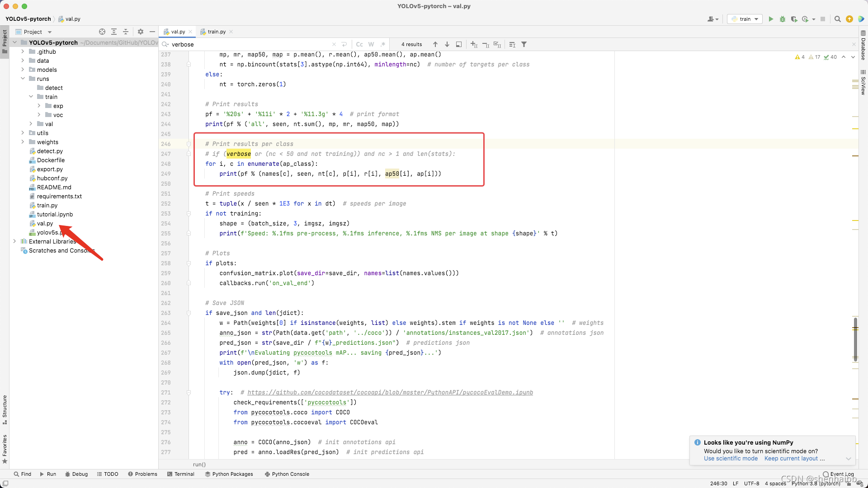Screen dimensions: 868x488
Task: Click locate file target icon in Project panel
Action: click(102, 32)
